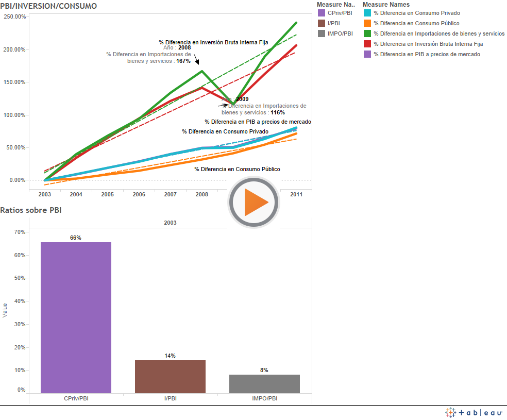Click the Ratios sobre PBI title
Image resolution: width=507 pixels, height=420 pixels.
(31, 210)
